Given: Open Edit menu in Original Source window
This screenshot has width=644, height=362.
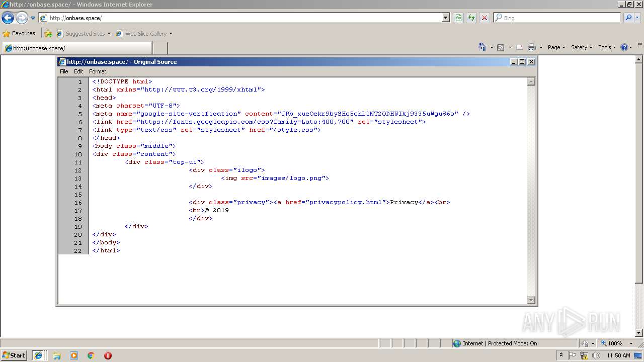Looking at the screenshot, I should [78, 71].
